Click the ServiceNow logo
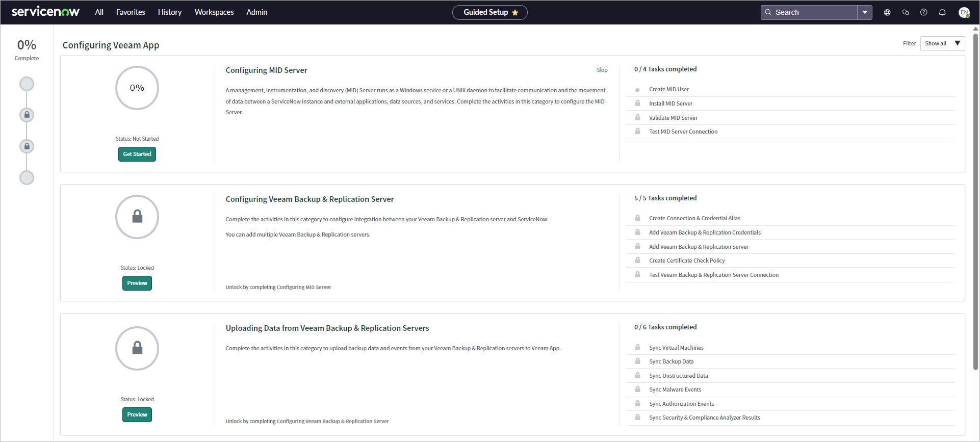The image size is (980, 442). tap(45, 12)
